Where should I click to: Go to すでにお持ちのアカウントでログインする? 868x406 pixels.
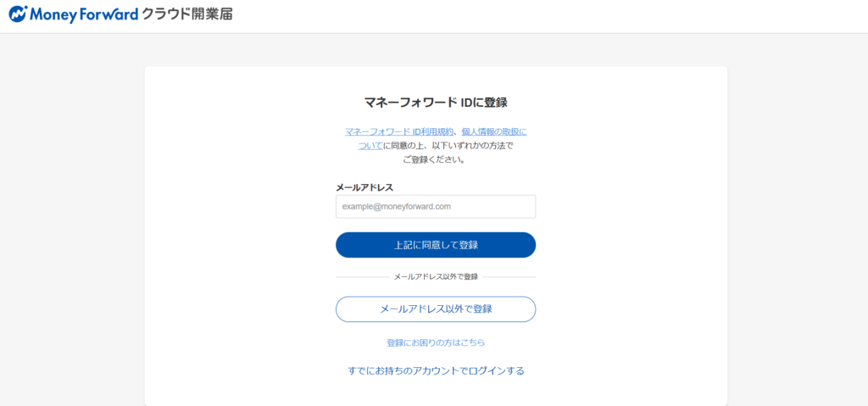coord(436,370)
